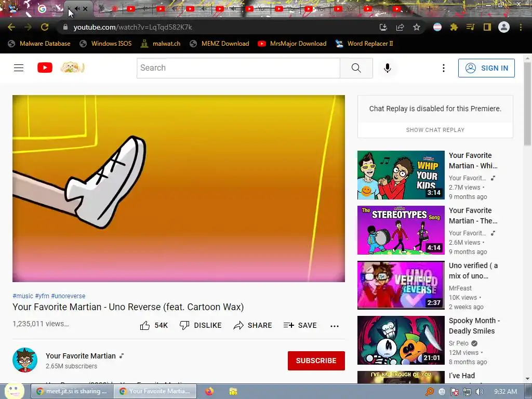
Task: Save the video to a playlist
Action: [300, 325]
